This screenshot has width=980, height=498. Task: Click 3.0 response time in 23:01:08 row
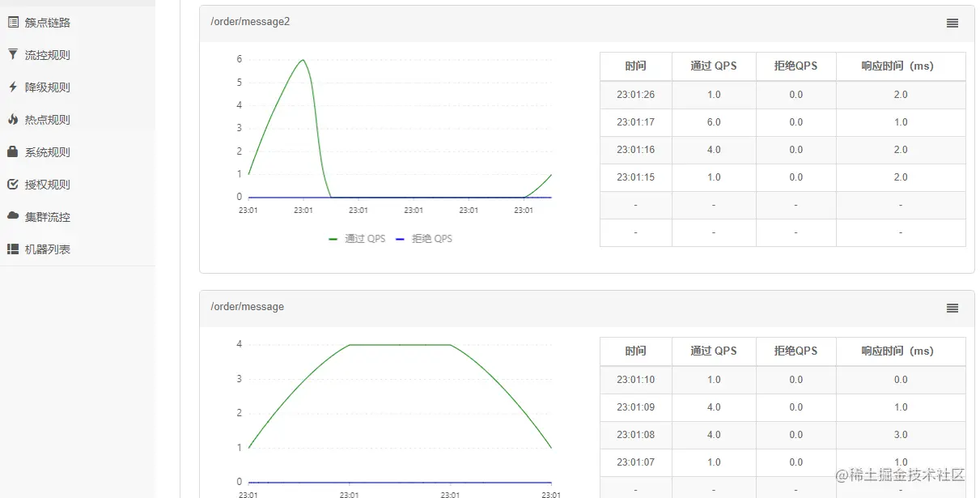(901, 435)
